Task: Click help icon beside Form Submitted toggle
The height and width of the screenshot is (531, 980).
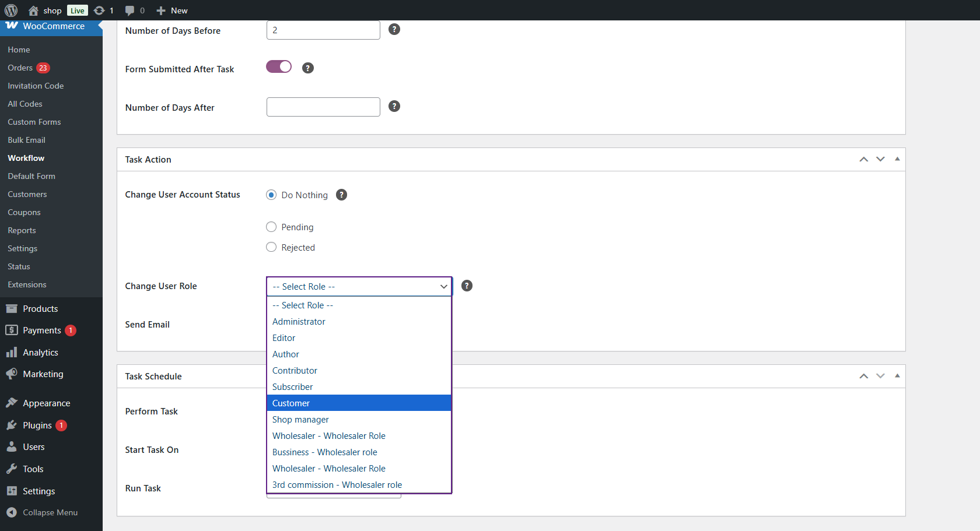Action: [x=308, y=68]
